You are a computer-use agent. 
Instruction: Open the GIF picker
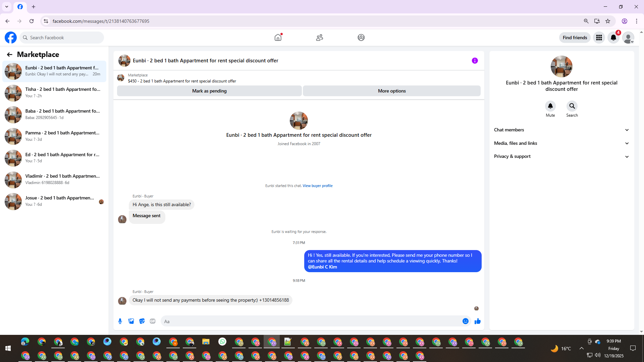tap(153, 321)
